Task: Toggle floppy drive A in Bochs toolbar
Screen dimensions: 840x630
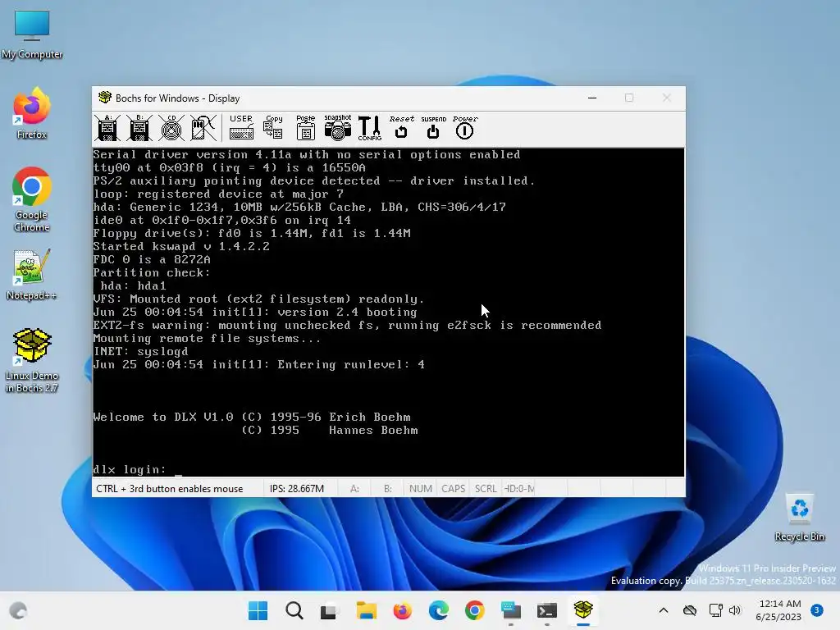Action: (x=107, y=128)
